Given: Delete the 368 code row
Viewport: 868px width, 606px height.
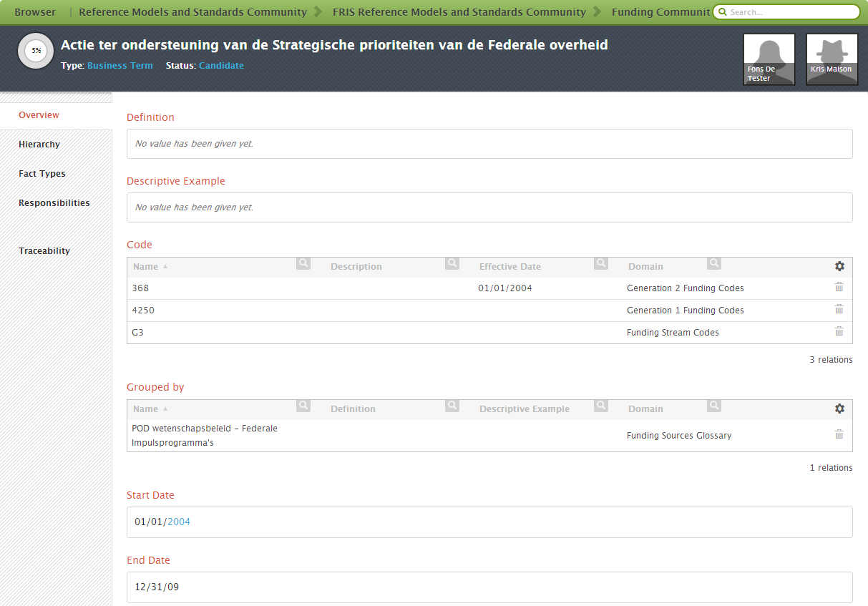Looking at the screenshot, I should 839,287.
